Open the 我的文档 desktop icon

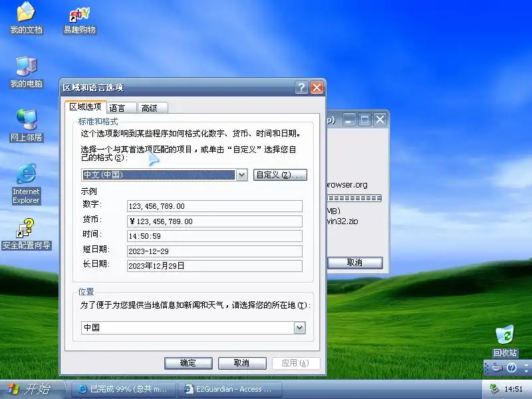point(26,18)
